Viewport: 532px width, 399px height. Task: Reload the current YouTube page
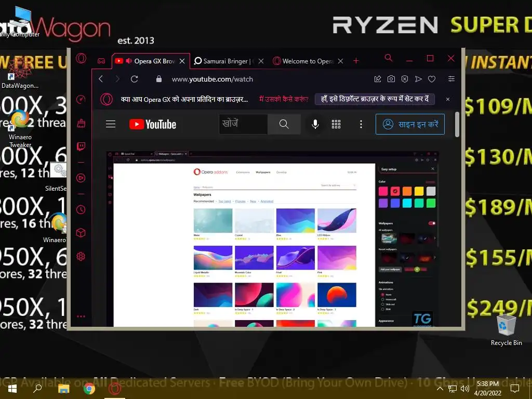135,79
